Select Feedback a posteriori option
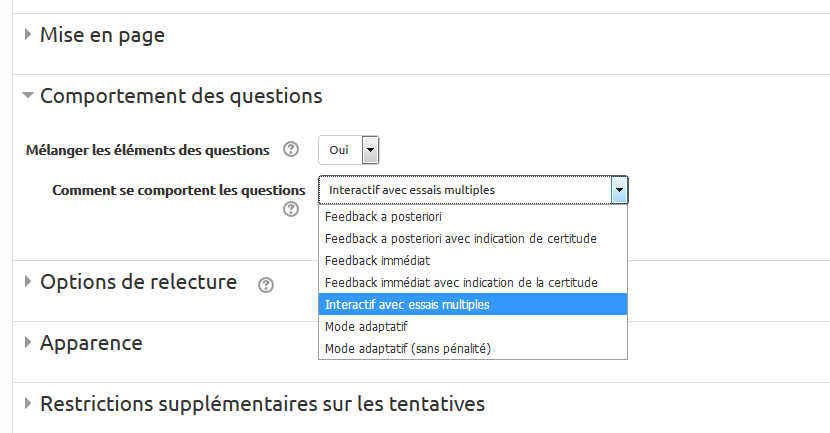This screenshot has width=830, height=433. point(384,216)
